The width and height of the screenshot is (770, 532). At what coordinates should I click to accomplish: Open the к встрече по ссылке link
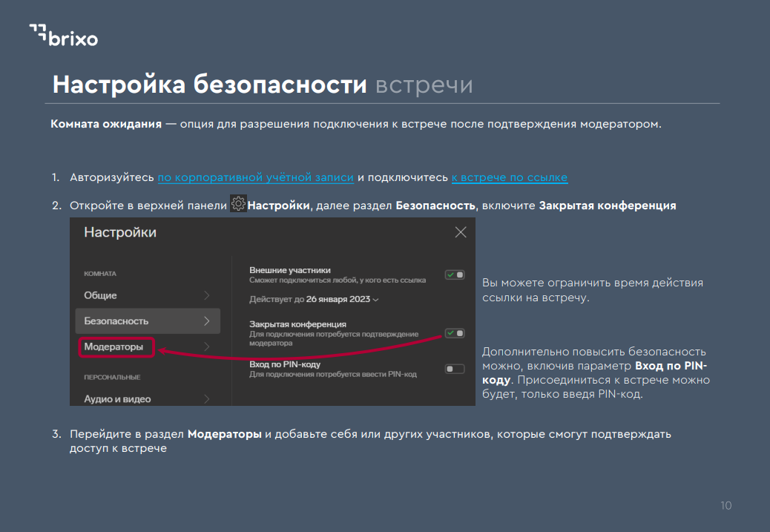[509, 177]
